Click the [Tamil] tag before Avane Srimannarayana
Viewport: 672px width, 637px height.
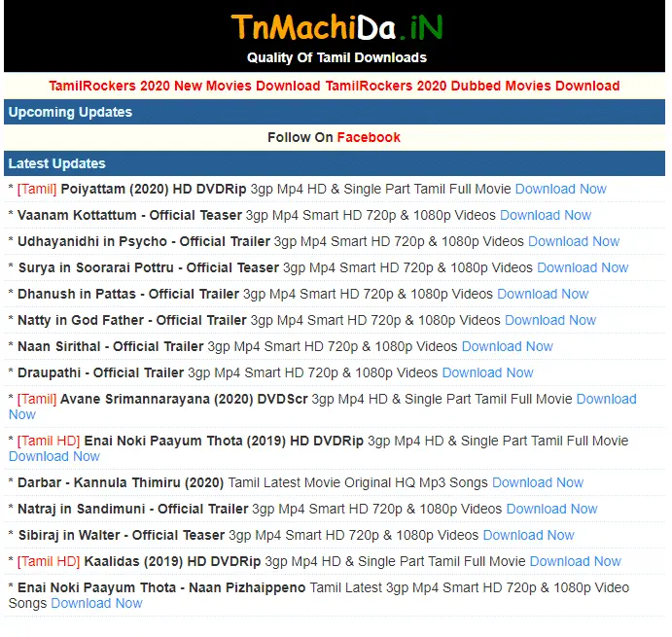(x=37, y=399)
